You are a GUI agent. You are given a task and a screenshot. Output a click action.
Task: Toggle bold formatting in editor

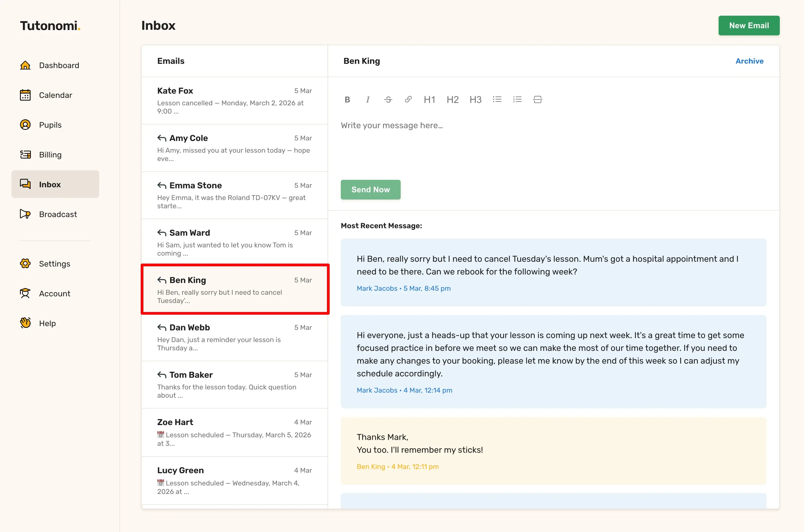click(347, 99)
